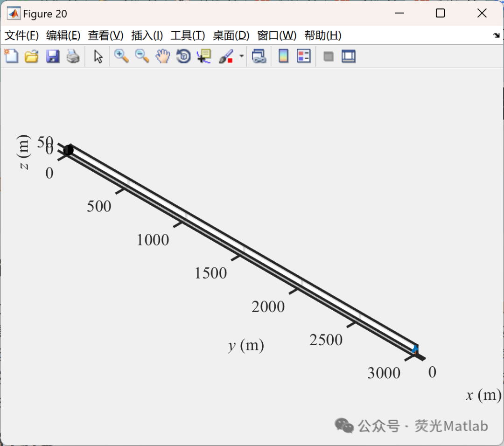Click the Show Plot Tools icon
The height and width of the screenshot is (446, 504).
[349, 56]
